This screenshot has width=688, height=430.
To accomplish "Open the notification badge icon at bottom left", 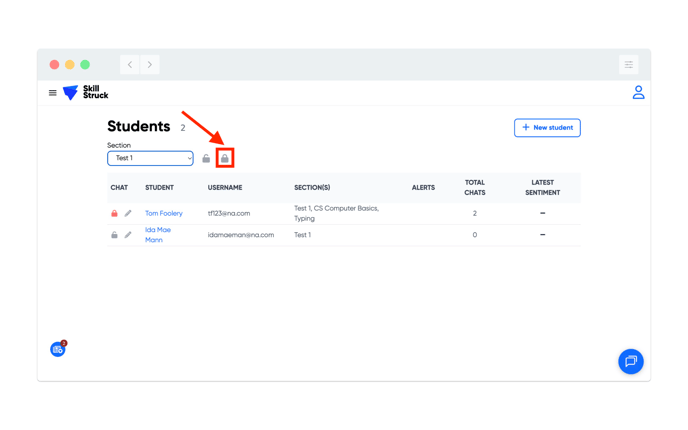I will click(58, 349).
